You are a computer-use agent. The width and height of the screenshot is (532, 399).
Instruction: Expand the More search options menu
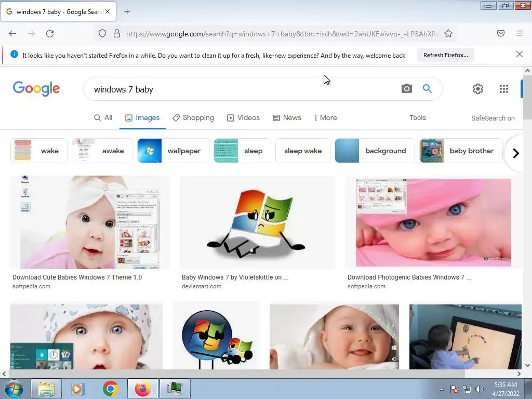point(325,118)
